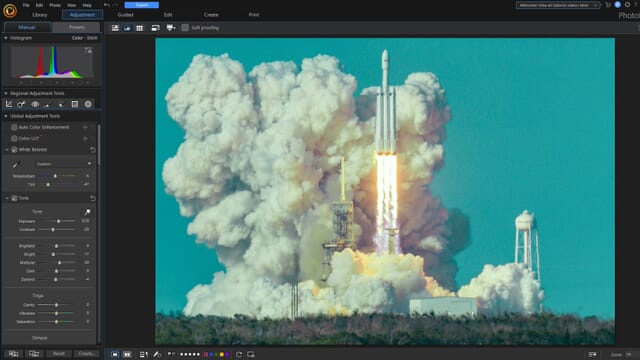The image size is (640, 360).
Task: Select the Red-Eye Removal tool
Action: [x=35, y=104]
